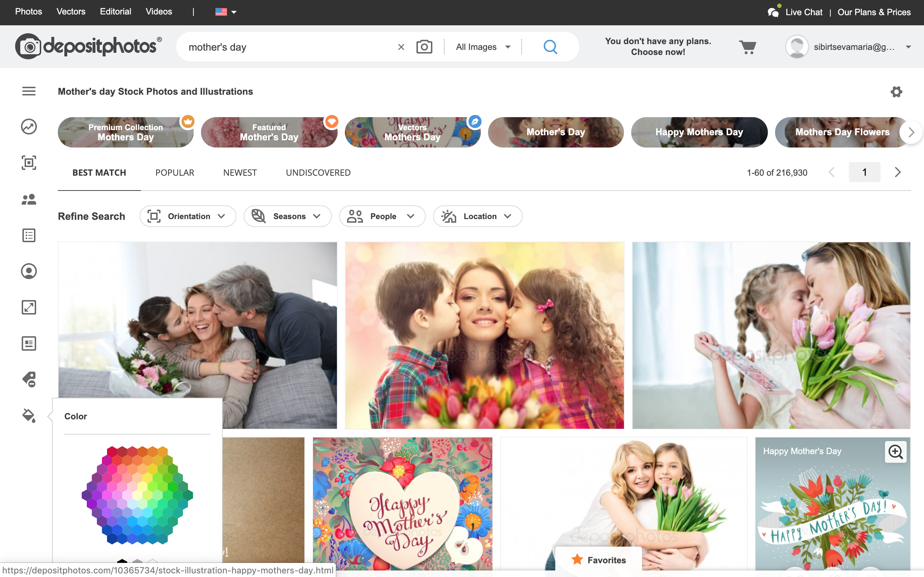The width and height of the screenshot is (924, 577).
Task: Click the people/contributors sidebar icon
Action: point(29,199)
